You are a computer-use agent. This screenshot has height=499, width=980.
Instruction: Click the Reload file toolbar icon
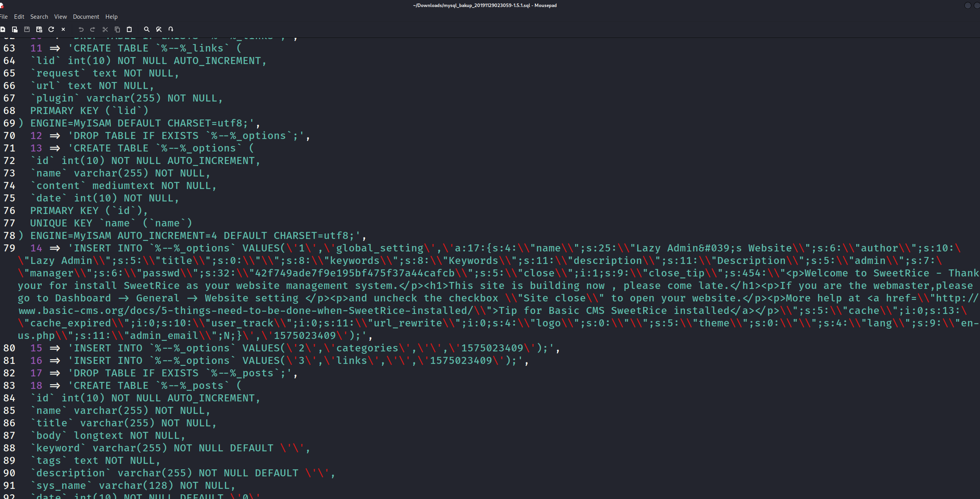(x=51, y=29)
